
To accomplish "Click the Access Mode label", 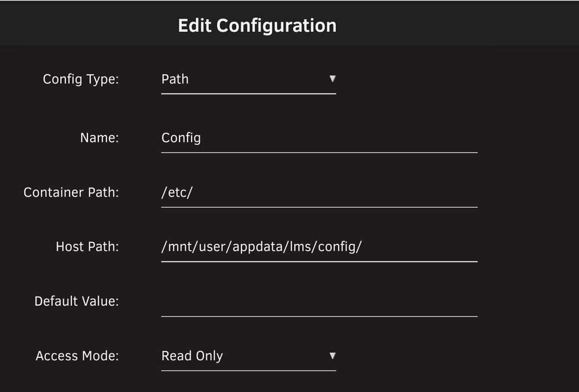I will 78,356.
